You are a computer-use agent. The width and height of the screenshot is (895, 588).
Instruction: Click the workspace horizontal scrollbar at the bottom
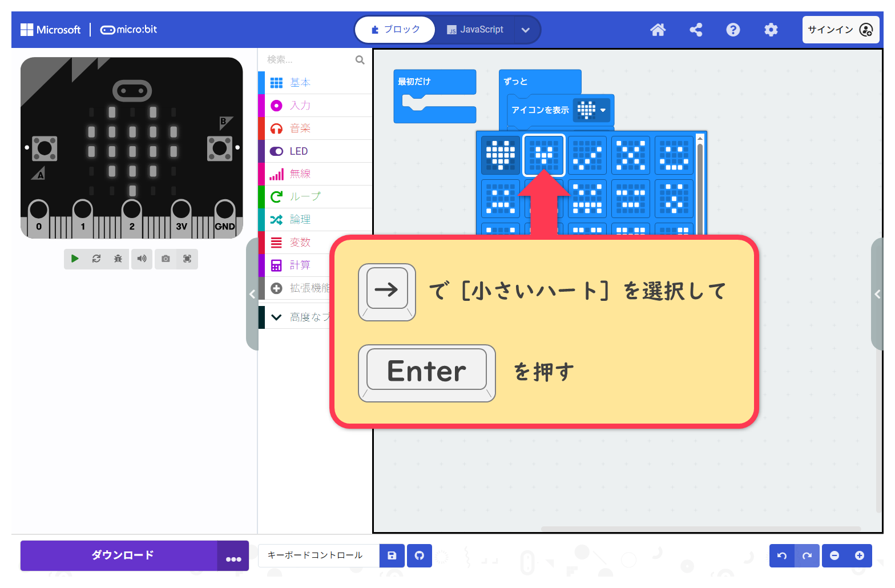click(x=700, y=529)
